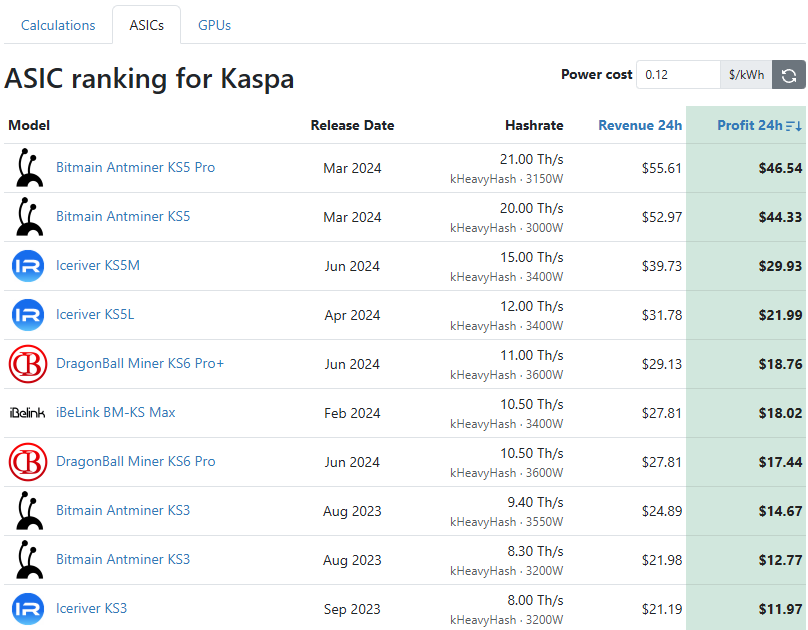This screenshot has width=808, height=630.
Task: Click the Bitmain logo beside Antminer KS5 Mar 2024 20.00 Th/s
Action: coord(28,217)
